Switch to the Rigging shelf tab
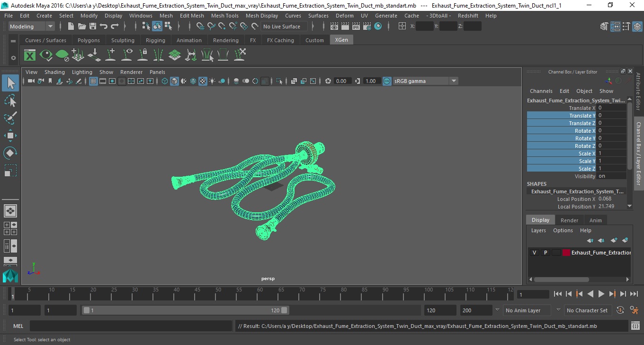644x345 pixels. coord(155,40)
